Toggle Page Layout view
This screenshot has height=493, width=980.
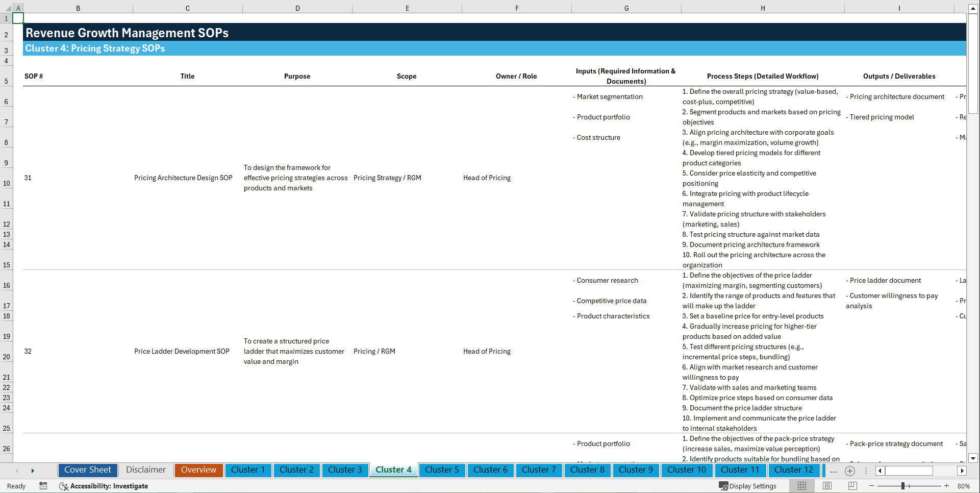(827, 486)
